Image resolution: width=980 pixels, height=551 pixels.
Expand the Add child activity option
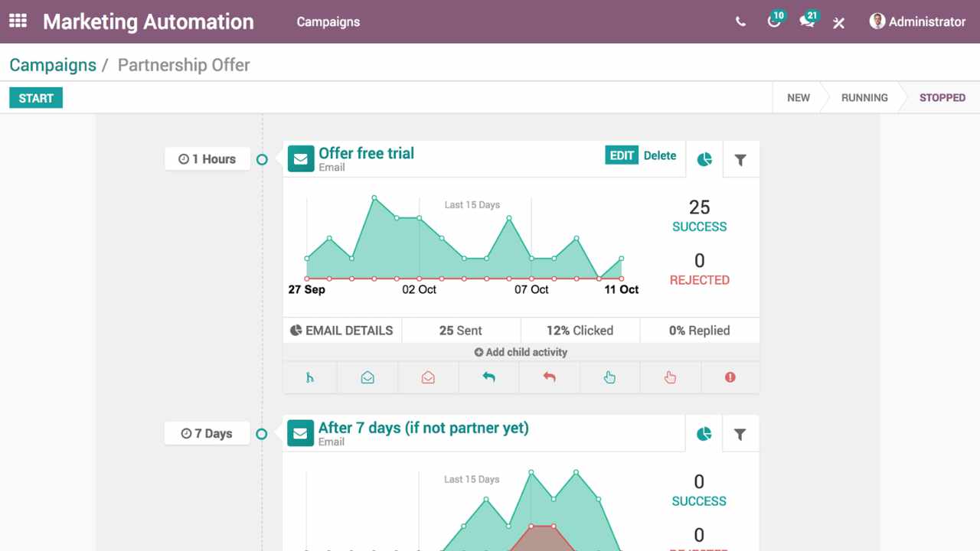pos(521,352)
